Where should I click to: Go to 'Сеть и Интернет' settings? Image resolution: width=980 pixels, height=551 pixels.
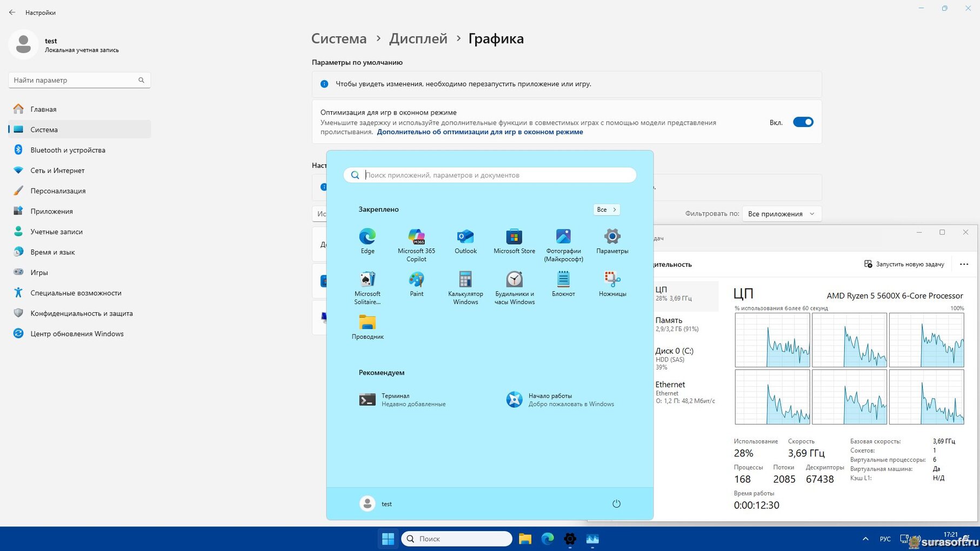tap(57, 170)
